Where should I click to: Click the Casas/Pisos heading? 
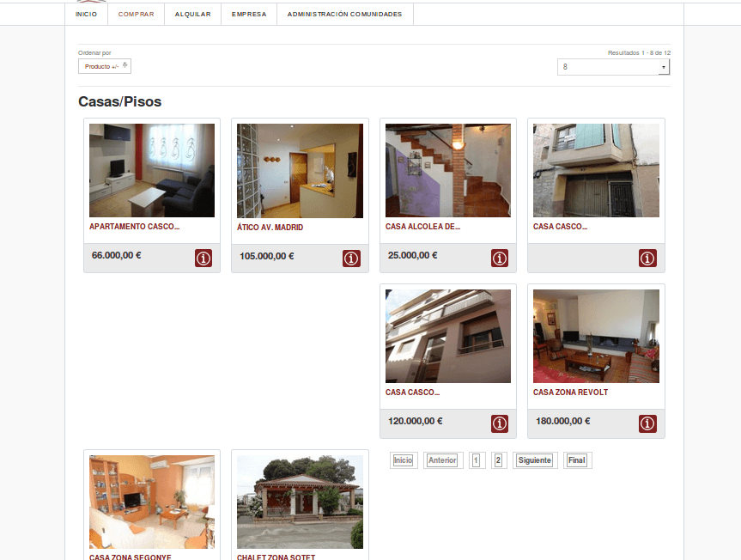[120, 101]
